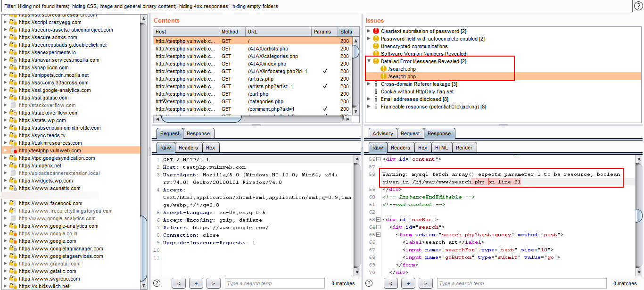This screenshot has height=290, width=644.
Task: Expand the Email addresses disclosed issue
Action: [x=369, y=99]
